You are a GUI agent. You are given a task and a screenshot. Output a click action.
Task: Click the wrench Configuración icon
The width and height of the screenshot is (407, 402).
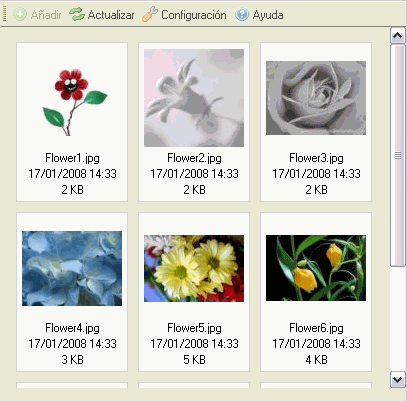pos(150,14)
